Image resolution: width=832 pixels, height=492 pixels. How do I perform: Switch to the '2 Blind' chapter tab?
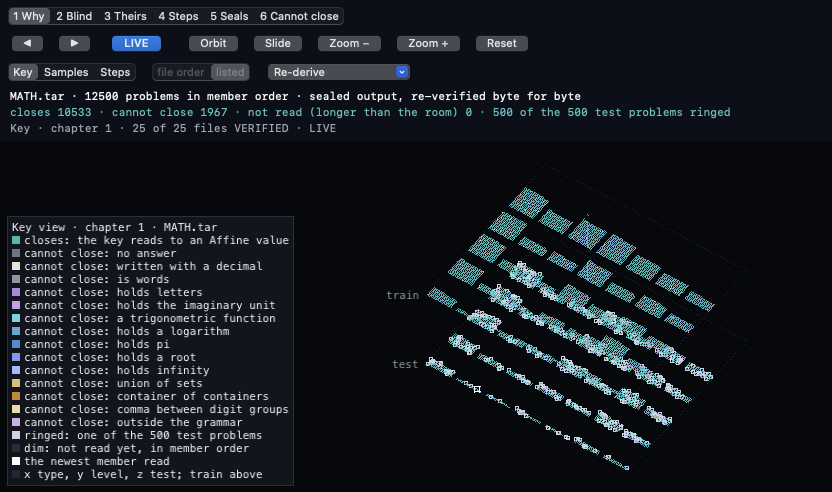click(x=74, y=16)
